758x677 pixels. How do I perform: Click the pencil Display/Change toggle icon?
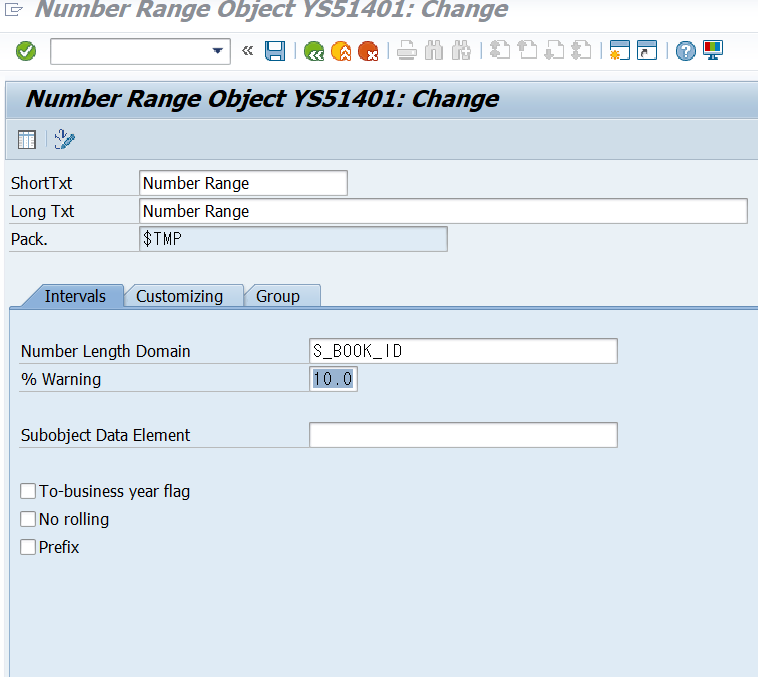65,139
